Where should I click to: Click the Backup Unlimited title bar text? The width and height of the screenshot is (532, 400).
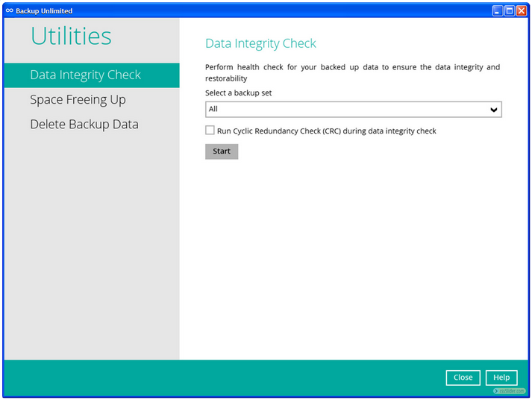pyautogui.click(x=44, y=11)
